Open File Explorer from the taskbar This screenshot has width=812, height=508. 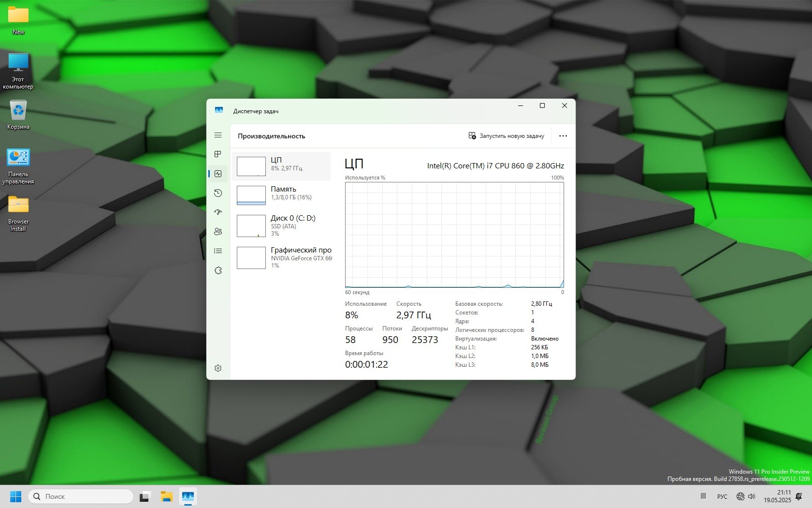point(167,496)
